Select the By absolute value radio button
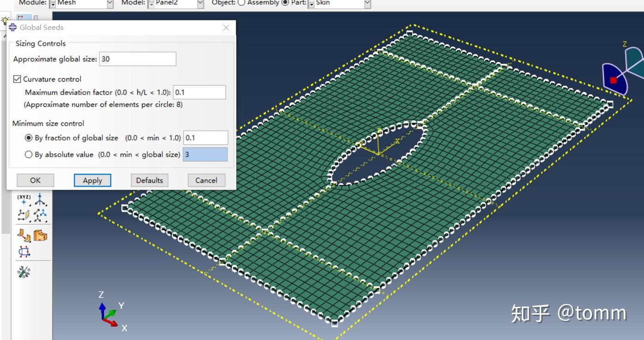Image resolution: width=644 pixels, height=340 pixels. pos(29,154)
